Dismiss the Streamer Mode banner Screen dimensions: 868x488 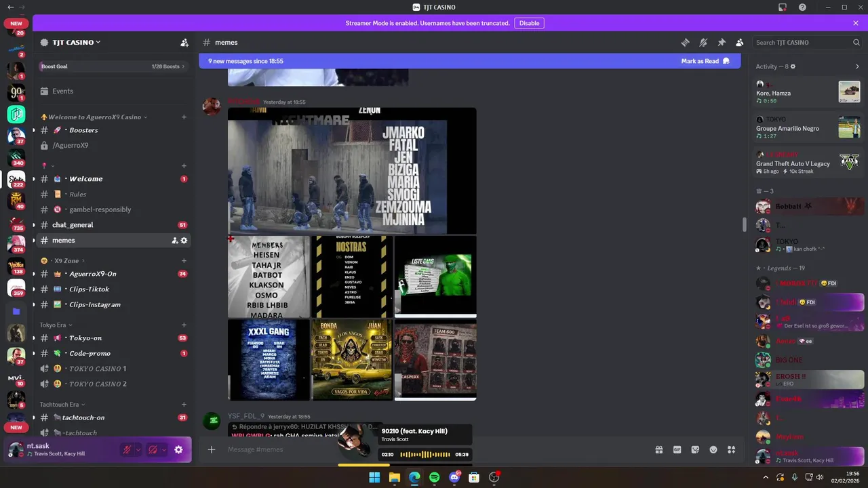click(856, 23)
